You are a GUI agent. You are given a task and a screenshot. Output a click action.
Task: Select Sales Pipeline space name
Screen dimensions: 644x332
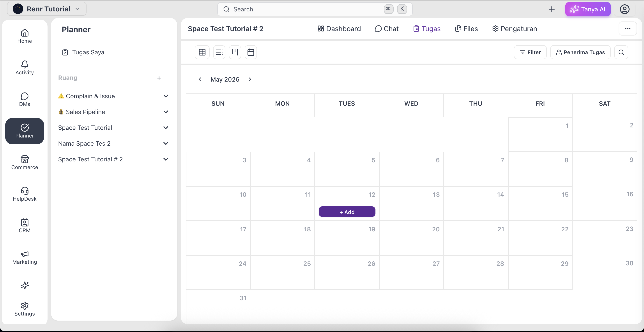85,112
